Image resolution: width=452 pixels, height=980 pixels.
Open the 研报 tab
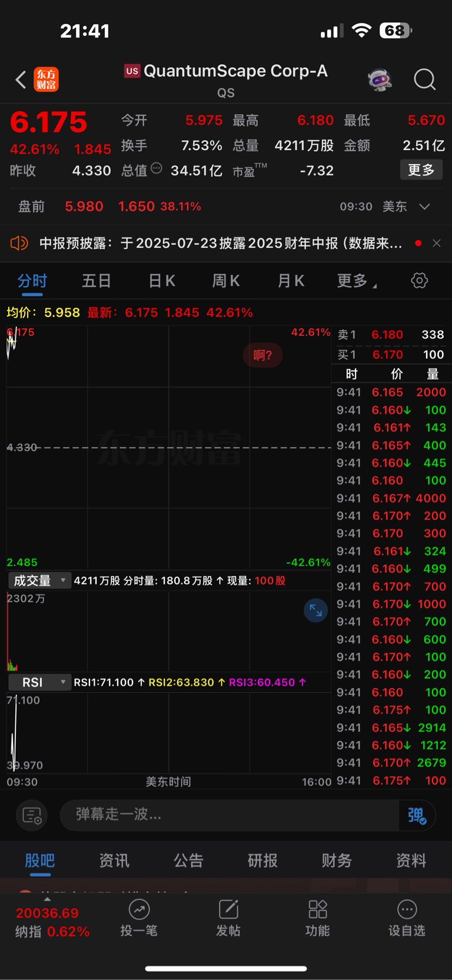tap(262, 861)
